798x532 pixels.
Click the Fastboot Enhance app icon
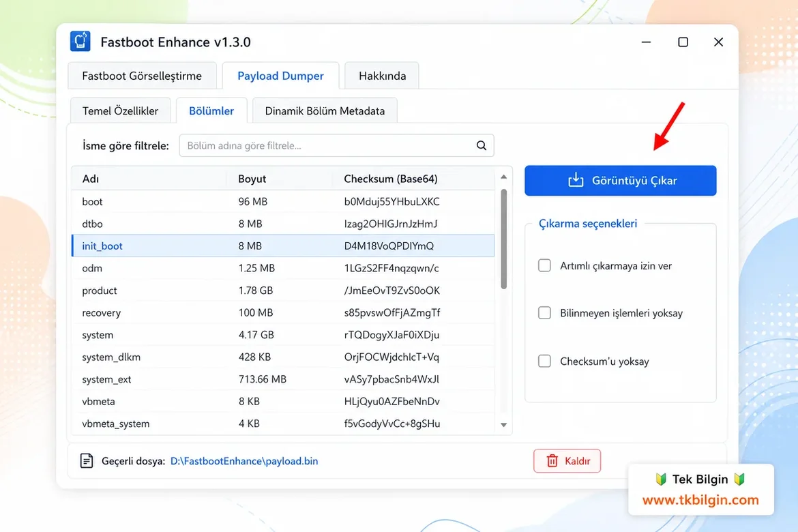80,41
